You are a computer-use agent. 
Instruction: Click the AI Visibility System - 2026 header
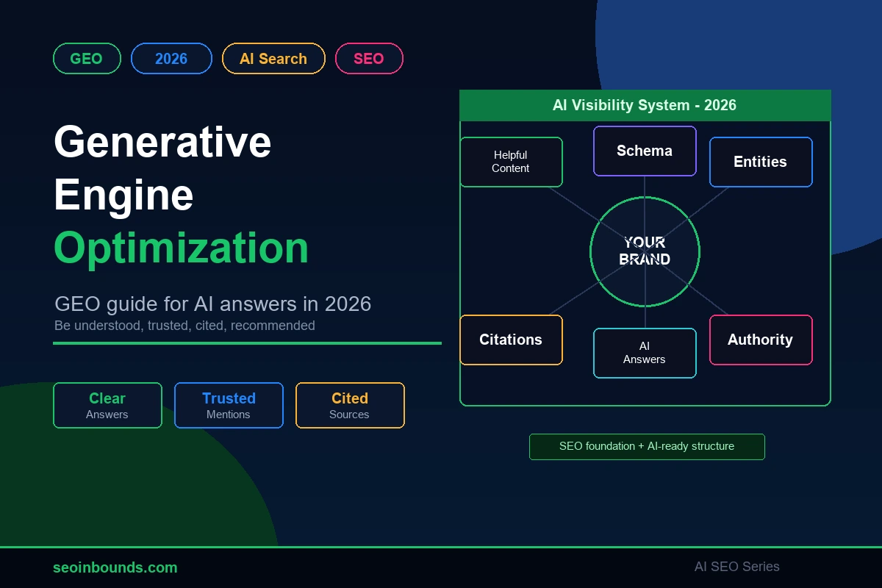pyautogui.click(x=645, y=105)
